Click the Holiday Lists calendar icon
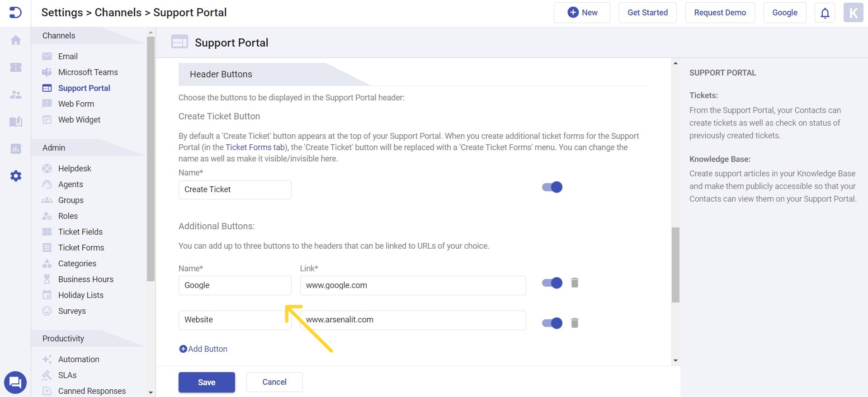This screenshot has width=868, height=397. click(47, 295)
